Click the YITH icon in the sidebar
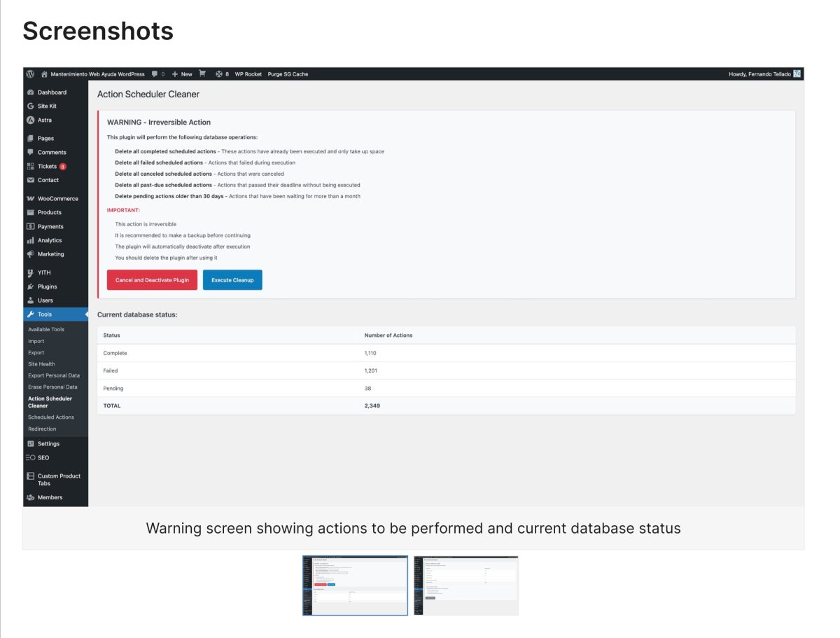840x638 pixels. click(29, 272)
